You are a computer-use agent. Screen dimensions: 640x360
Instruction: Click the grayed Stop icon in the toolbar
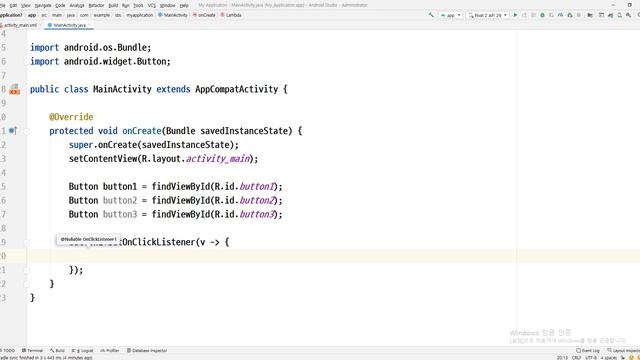pos(578,15)
